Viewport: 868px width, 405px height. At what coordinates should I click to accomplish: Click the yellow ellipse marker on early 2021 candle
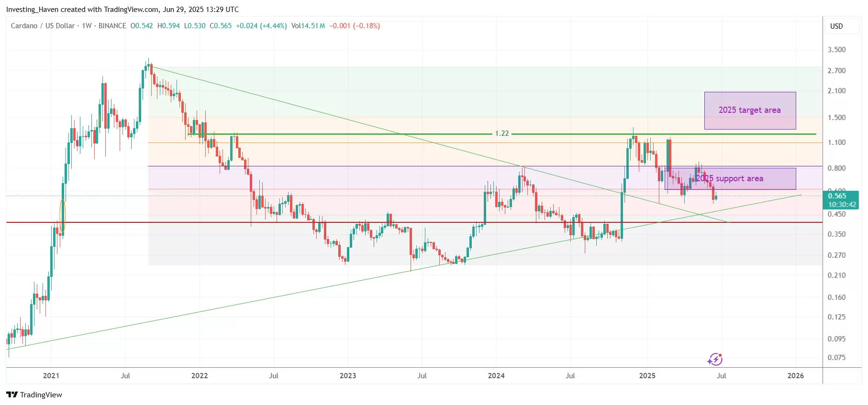point(62,217)
